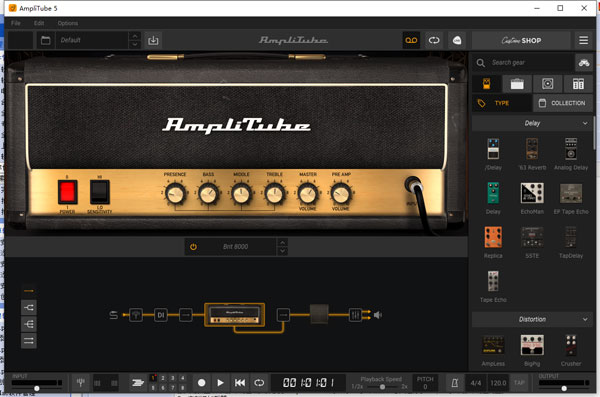
Task: Open the looper icon in top toolbar
Action: click(434, 40)
